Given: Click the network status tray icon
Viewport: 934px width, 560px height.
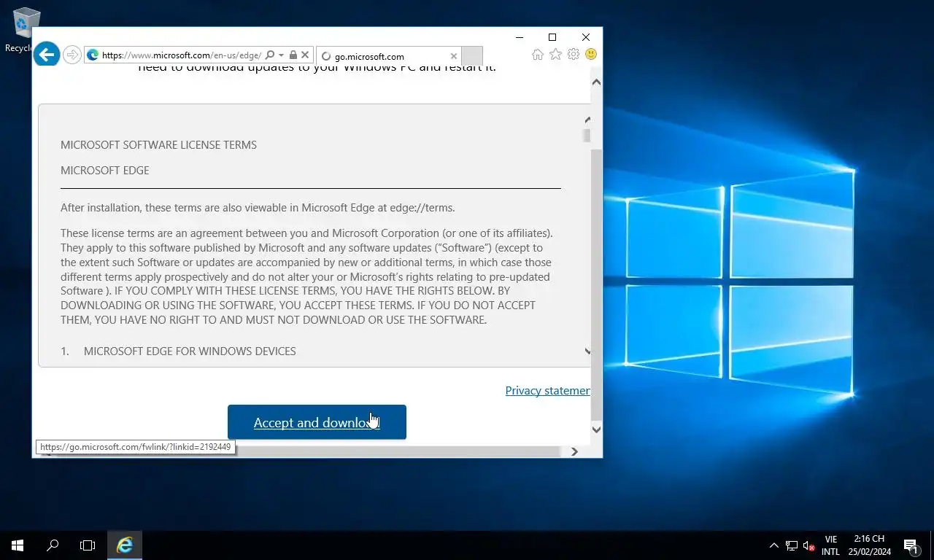Looking at the screenshot, I should [792, 545].
